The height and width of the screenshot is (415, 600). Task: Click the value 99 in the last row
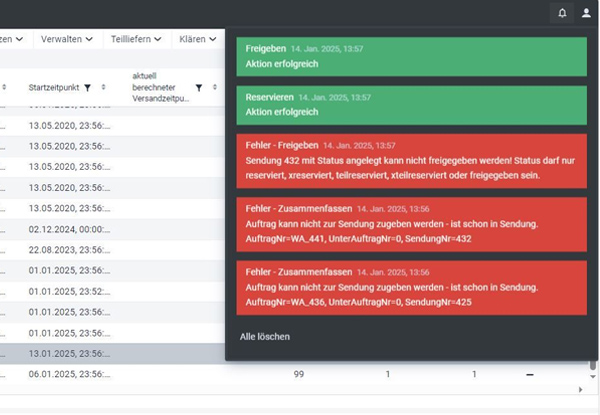[x=299, y=374]
